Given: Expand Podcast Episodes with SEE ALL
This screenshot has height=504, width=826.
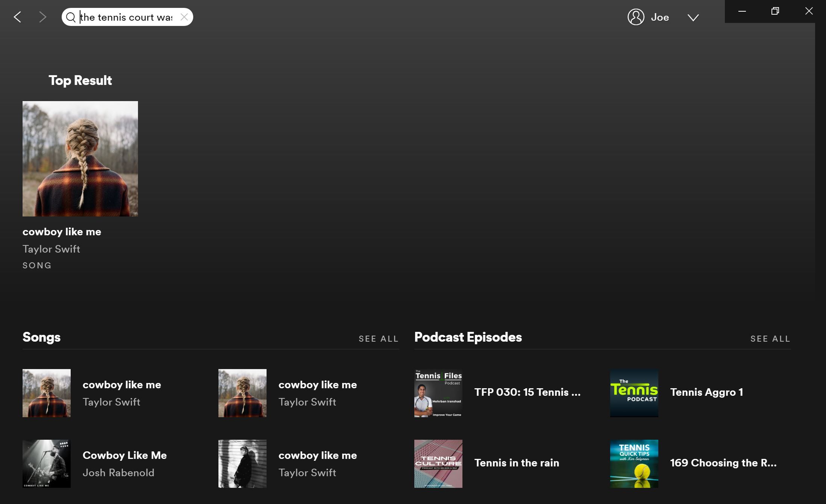Looking at the screenshot, I should [x=770, y=338].
